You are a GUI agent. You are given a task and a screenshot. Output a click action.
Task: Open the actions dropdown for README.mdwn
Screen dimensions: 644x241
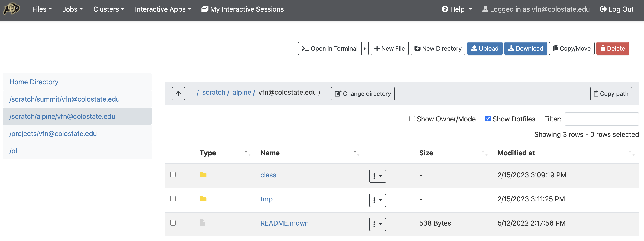377,224
